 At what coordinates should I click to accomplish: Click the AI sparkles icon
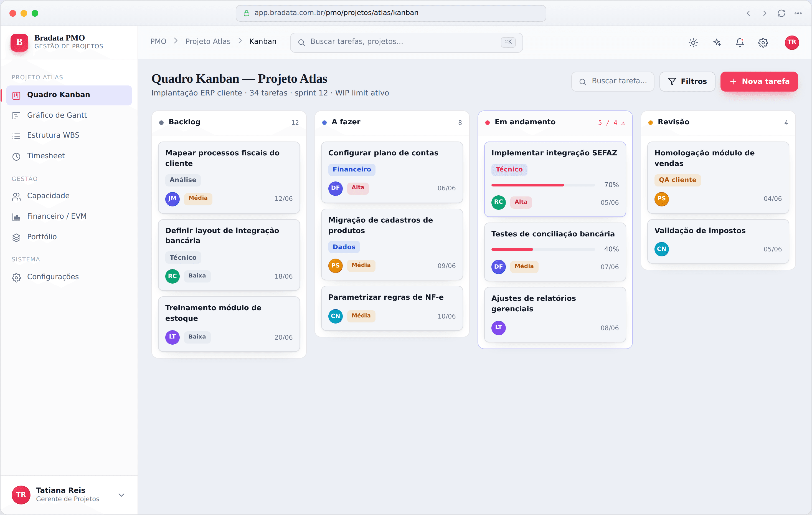tap(717, 42)
